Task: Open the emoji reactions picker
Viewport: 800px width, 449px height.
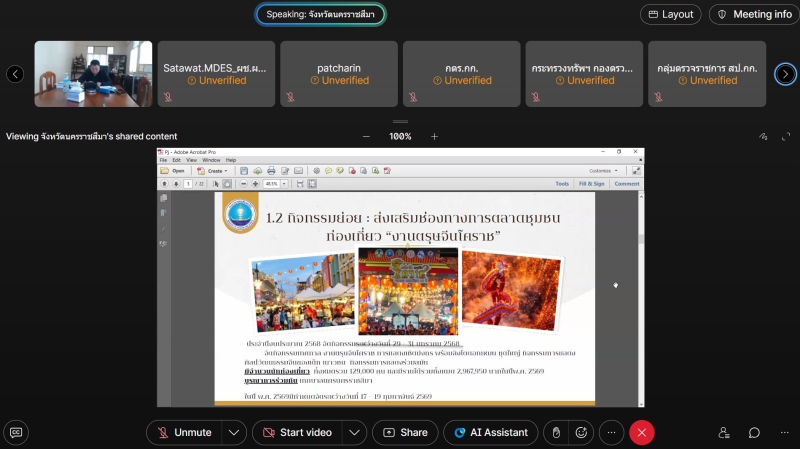Action: pyautogui.click(x=581, y=432)
